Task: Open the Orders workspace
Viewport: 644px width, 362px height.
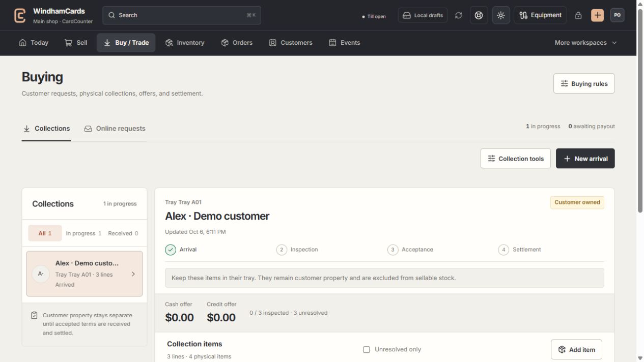Action: 237,43
